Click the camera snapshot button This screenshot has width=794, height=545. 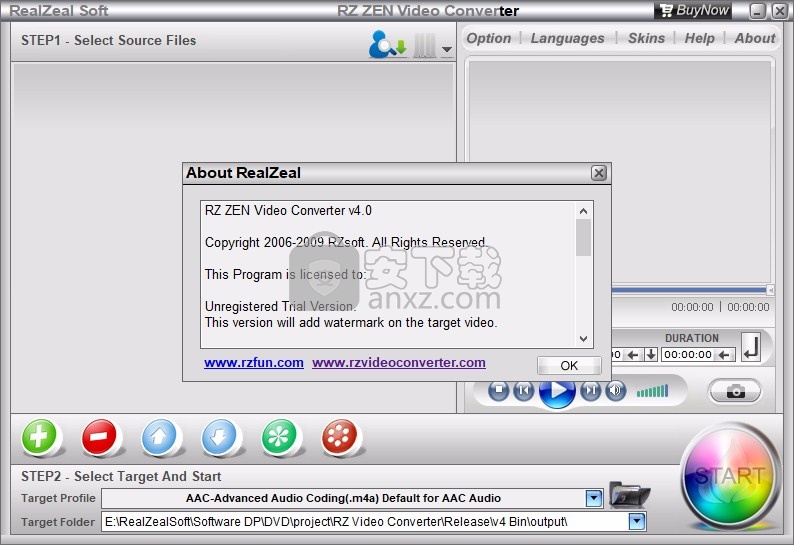click(735, 391)
